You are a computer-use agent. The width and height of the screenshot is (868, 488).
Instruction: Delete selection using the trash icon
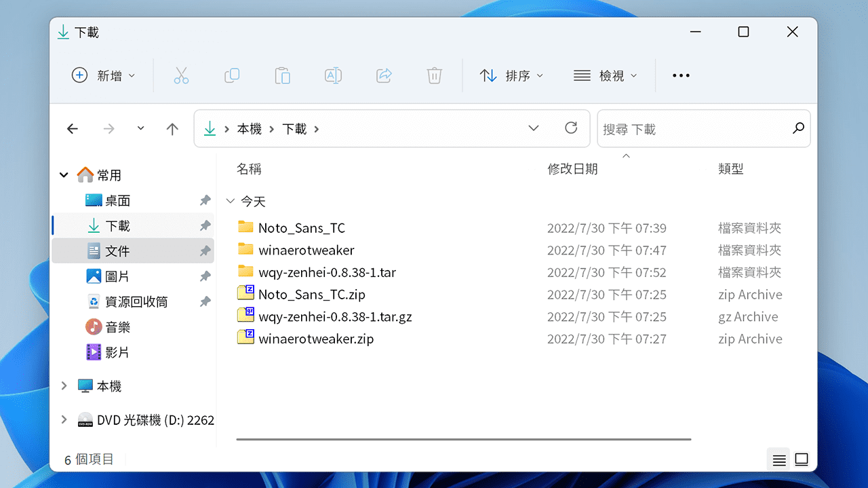(x=434, y=75)
